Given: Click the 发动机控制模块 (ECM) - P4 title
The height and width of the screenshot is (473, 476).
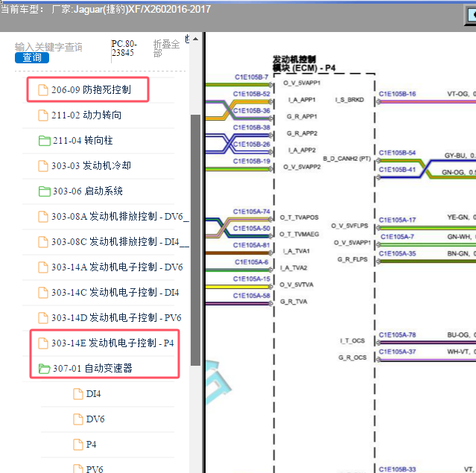Looking at the screenshot, I should tap(304, 63).
